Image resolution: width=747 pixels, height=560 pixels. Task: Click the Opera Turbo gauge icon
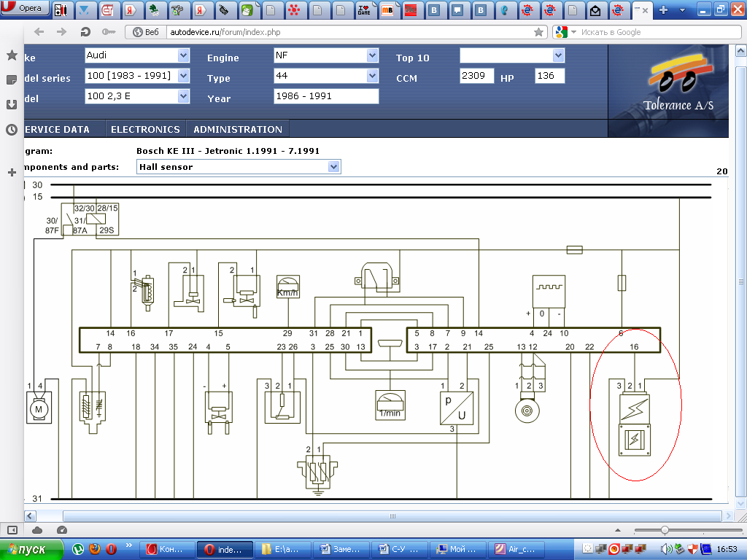point(62,530)
